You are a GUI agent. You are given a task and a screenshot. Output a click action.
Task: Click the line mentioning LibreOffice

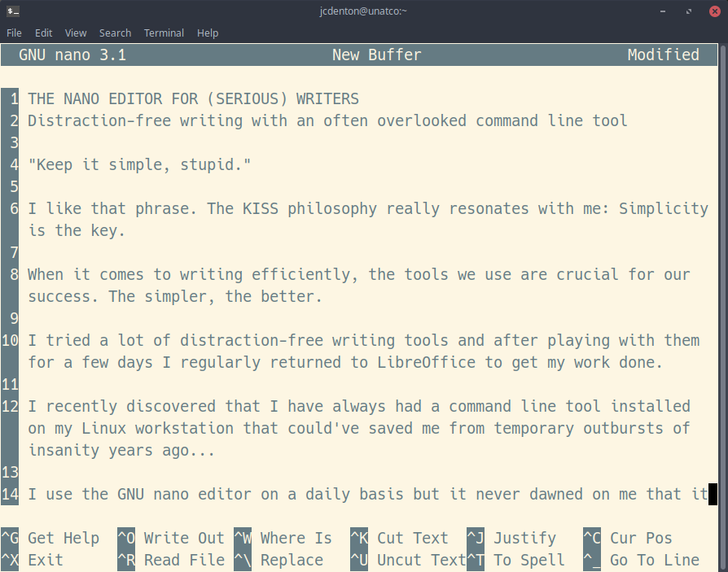click(x=345, y=362)
